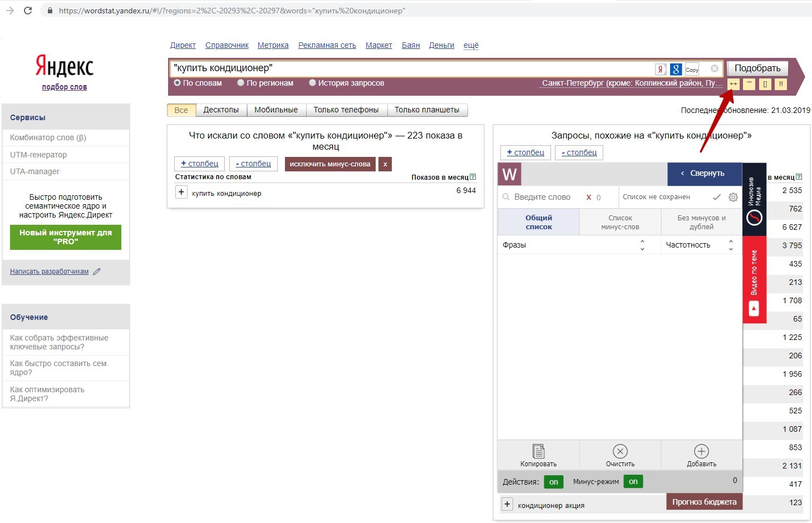Image resolution: width=812 pixels, height=523 pixels.
Task: Collapse the widget with Свернуть
Action: pyautogui.click(x=705, y=174)
